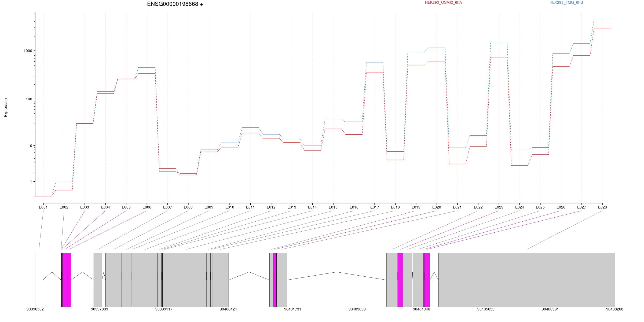Screen dimensions: 644x322
Task: Click the exon label E012
Action: (271, 207)
